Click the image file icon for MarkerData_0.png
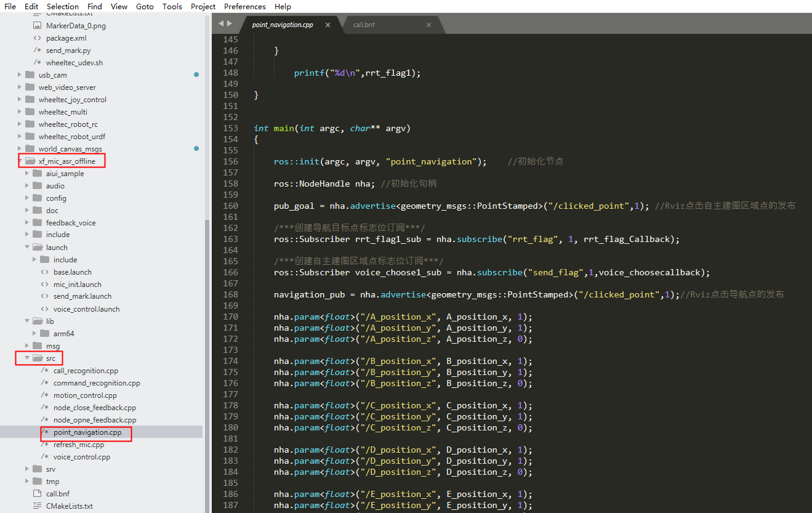 pos(37,26)
